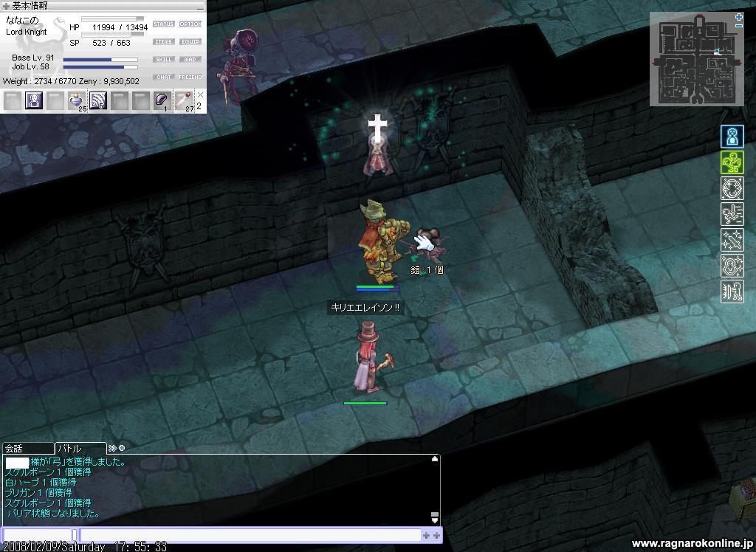Switch hotbar page number 2

[199, 106]
